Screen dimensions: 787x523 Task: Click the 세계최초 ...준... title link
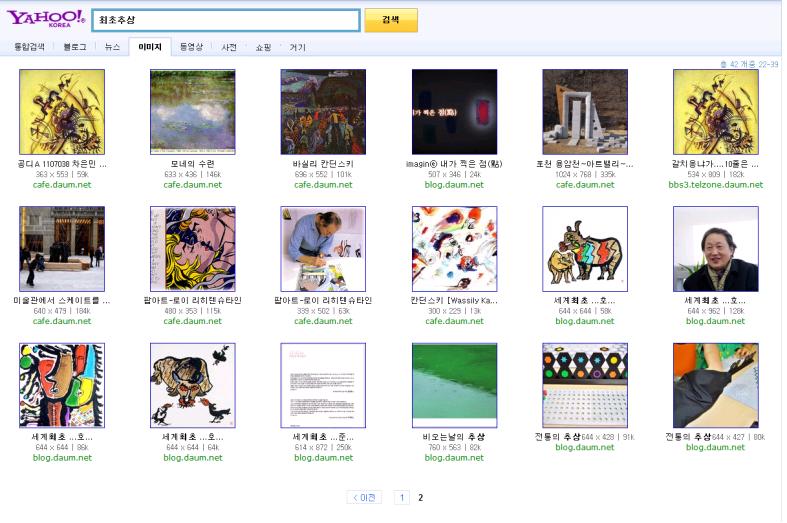click(x=323, y=437)
